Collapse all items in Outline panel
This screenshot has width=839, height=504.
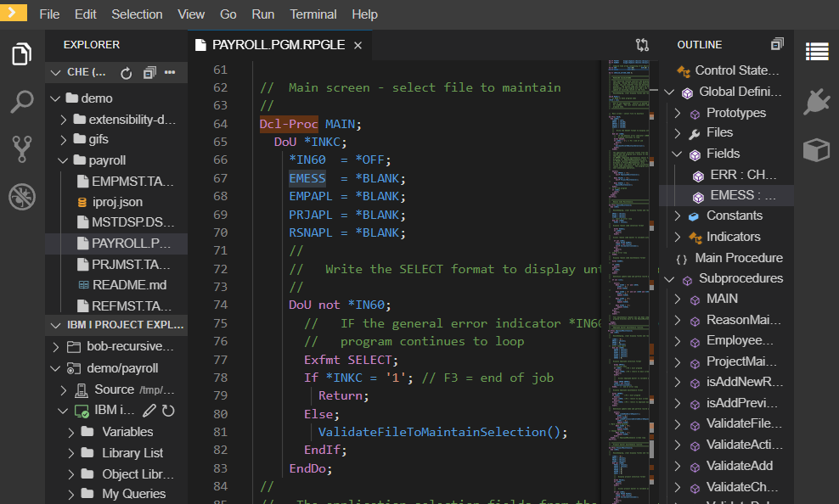point(777,44)
